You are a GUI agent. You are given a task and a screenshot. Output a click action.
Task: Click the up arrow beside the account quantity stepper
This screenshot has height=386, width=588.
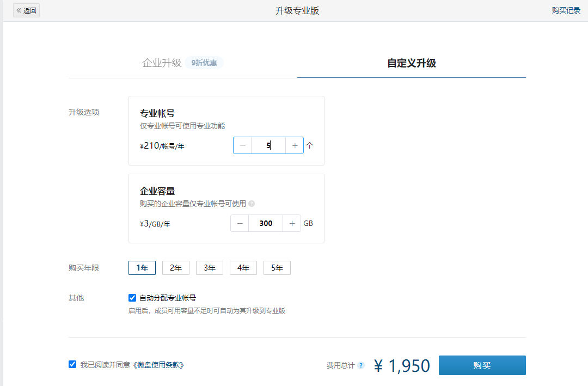pos(309,145)
